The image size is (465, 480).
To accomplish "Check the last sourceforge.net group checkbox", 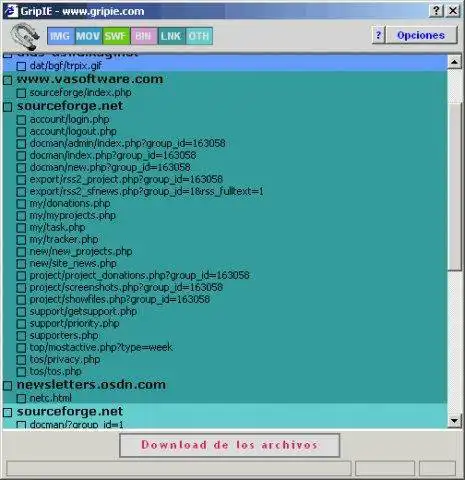I will [x=8, y=413].
